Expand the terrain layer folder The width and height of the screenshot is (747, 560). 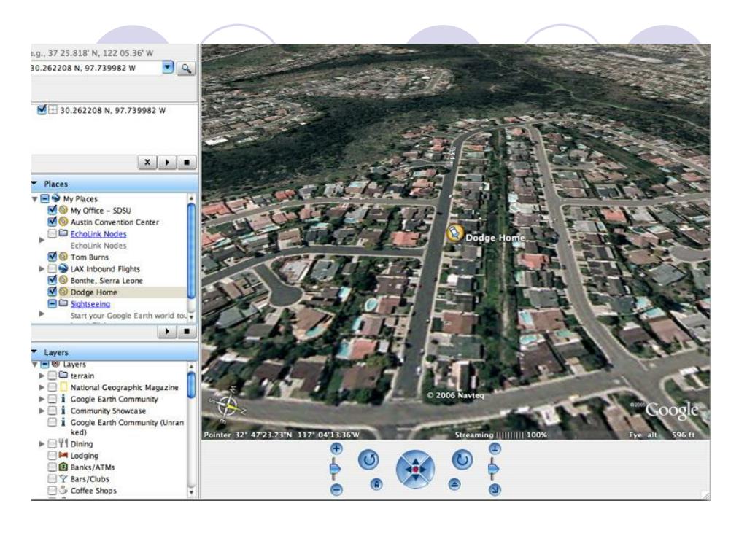click(x=42, y=376)
